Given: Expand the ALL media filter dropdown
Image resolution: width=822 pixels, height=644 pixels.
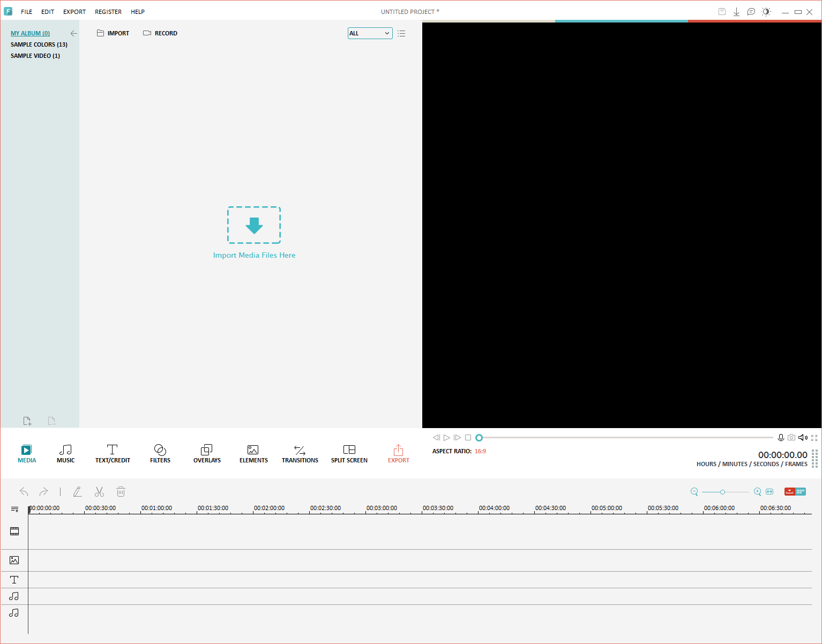Looking at the screenshot, I should pyautogui.click(x=370, y=33).
